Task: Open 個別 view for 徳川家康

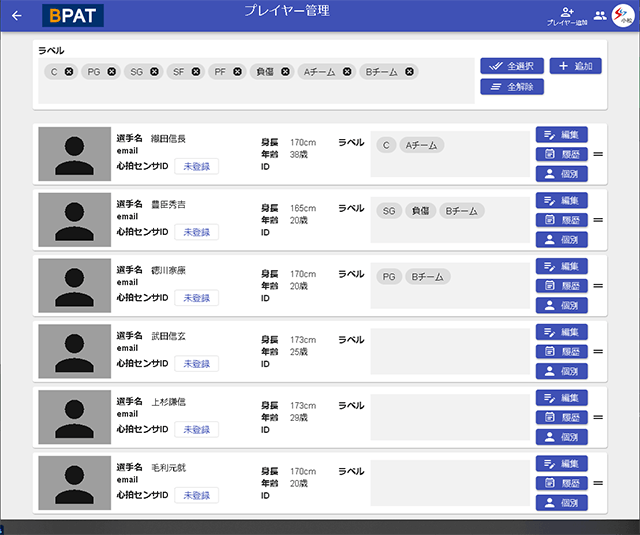Action: pyautogui.click(x=561, y=305)
